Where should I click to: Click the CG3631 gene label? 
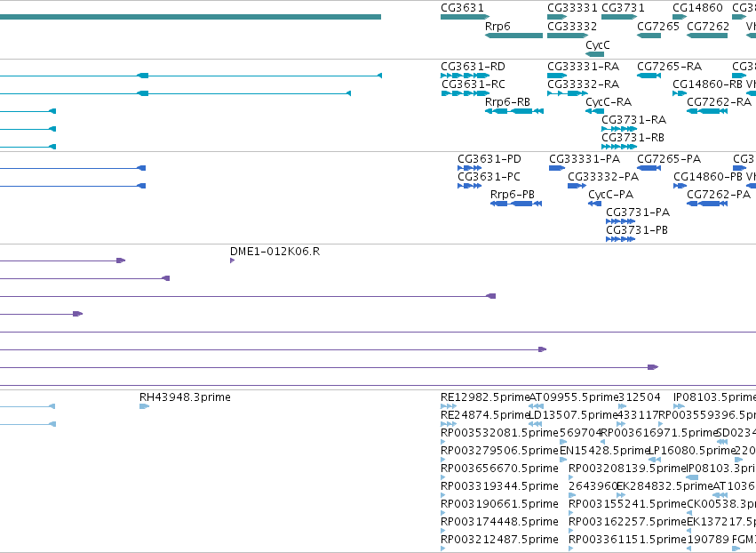tap(462, 8)
